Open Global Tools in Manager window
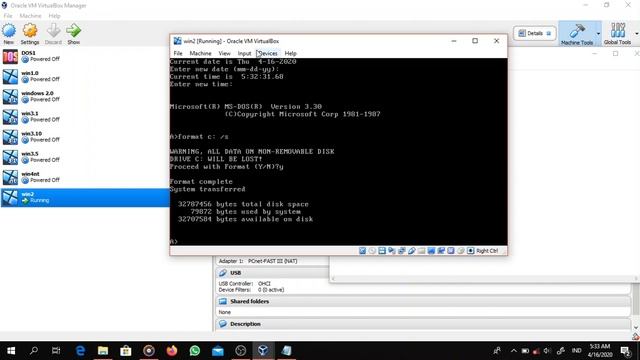Viewport: 640px width, 360px height. (x=617, y=33)
